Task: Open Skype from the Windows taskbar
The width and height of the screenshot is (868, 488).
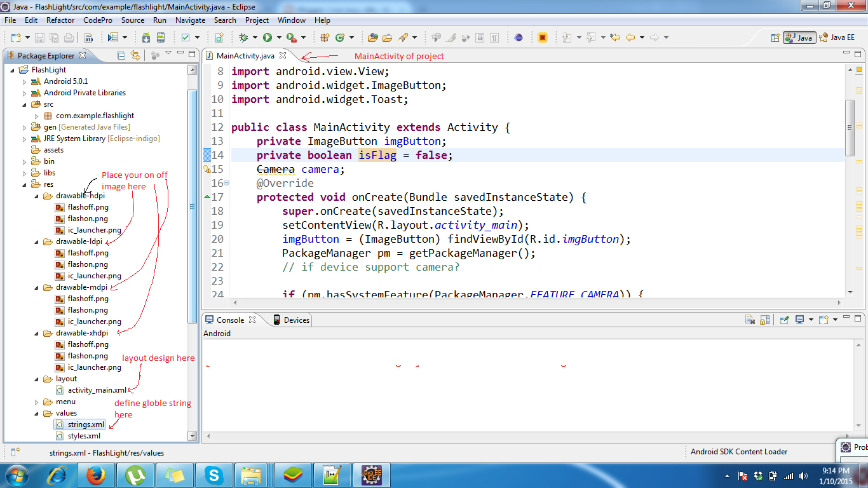Action: 213,475
